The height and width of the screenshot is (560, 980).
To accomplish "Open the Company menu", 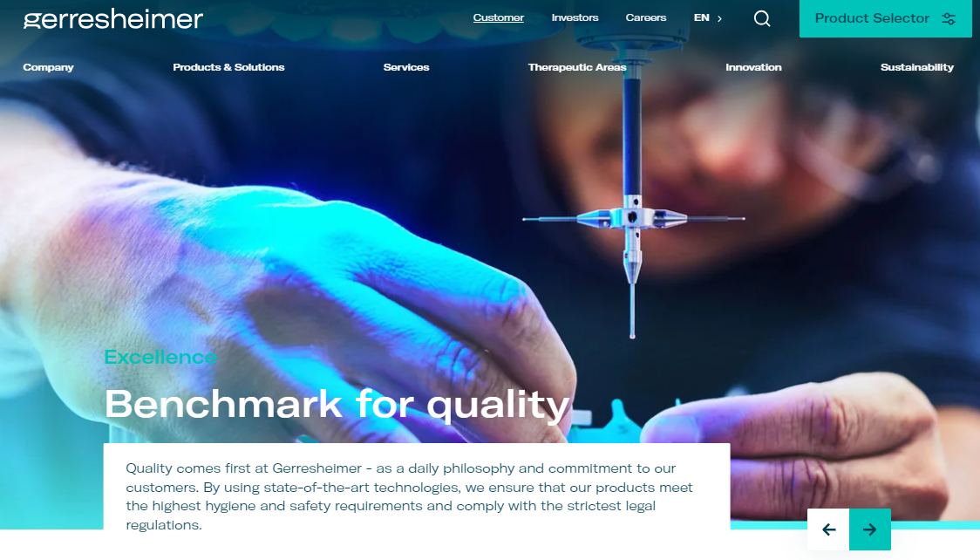I will (48, 67).
